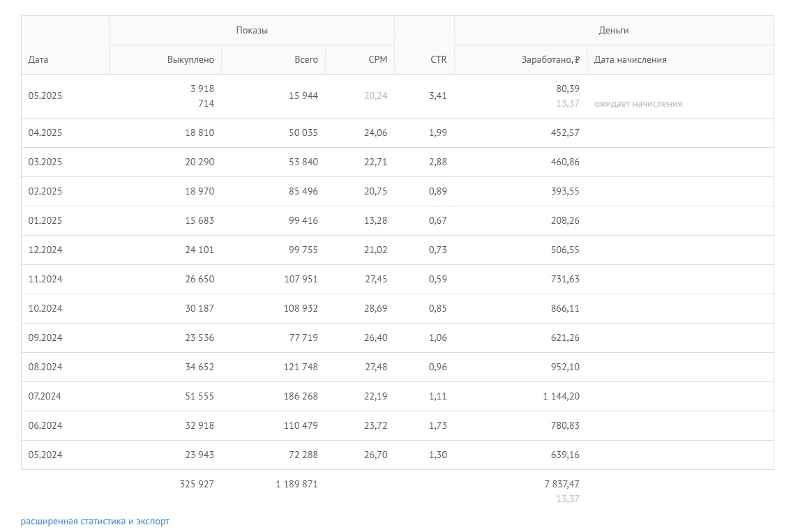791x532 pixels.
Task: Click the Деньги group header
Action: (614, 31)
